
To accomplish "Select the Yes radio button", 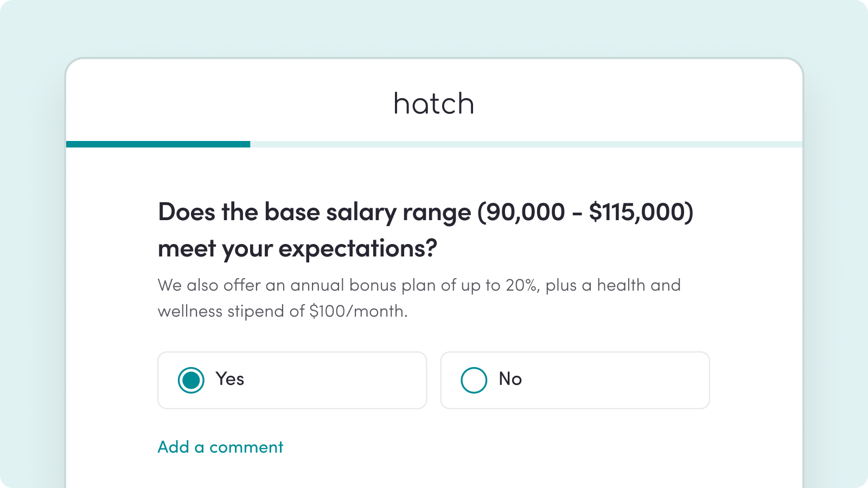I will click(191, 380).
